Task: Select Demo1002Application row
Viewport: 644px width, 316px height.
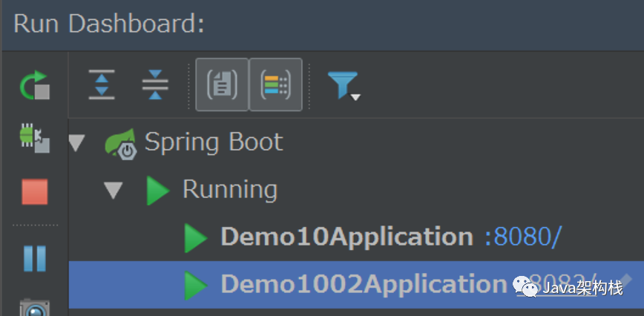Action: (x=356, y=284)
